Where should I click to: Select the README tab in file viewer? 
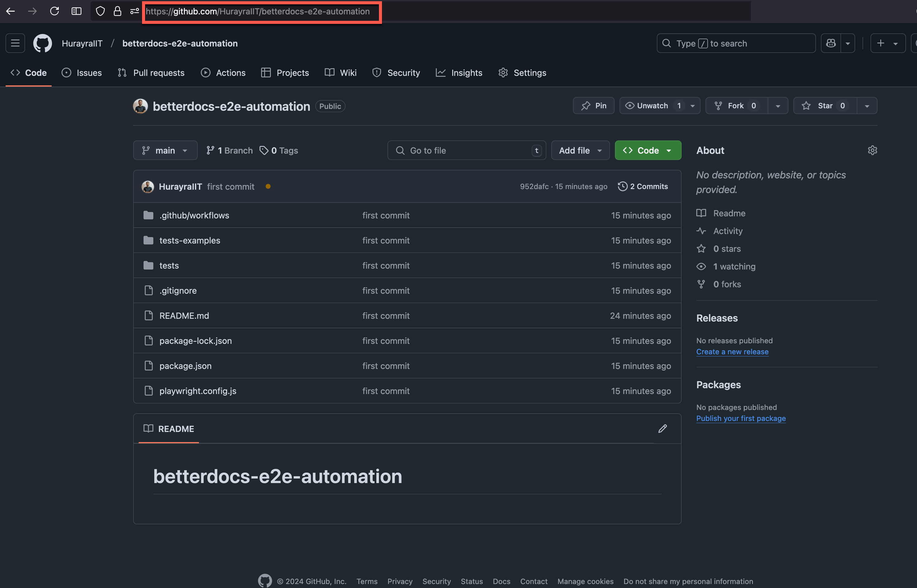tap(168, 429)
